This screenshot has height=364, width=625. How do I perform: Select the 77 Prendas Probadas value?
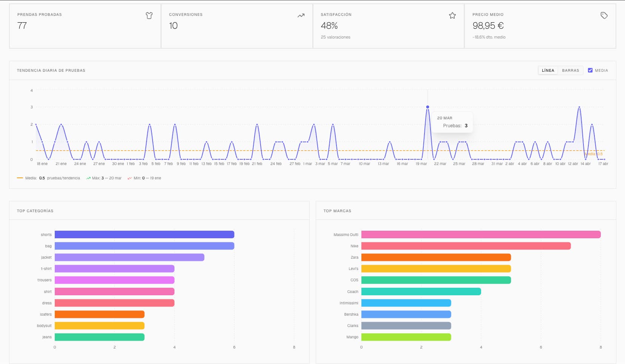22,26
